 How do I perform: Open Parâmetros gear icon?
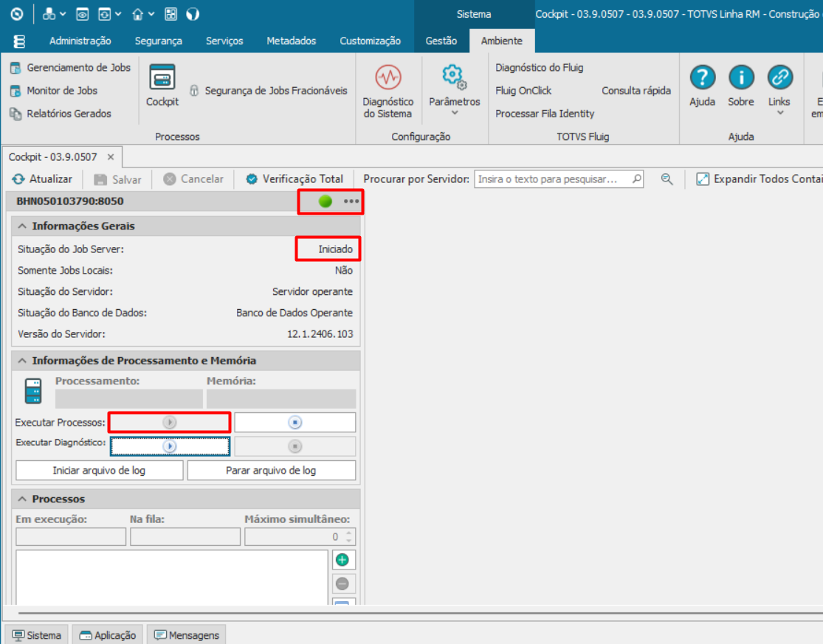[x=454, y=77]
